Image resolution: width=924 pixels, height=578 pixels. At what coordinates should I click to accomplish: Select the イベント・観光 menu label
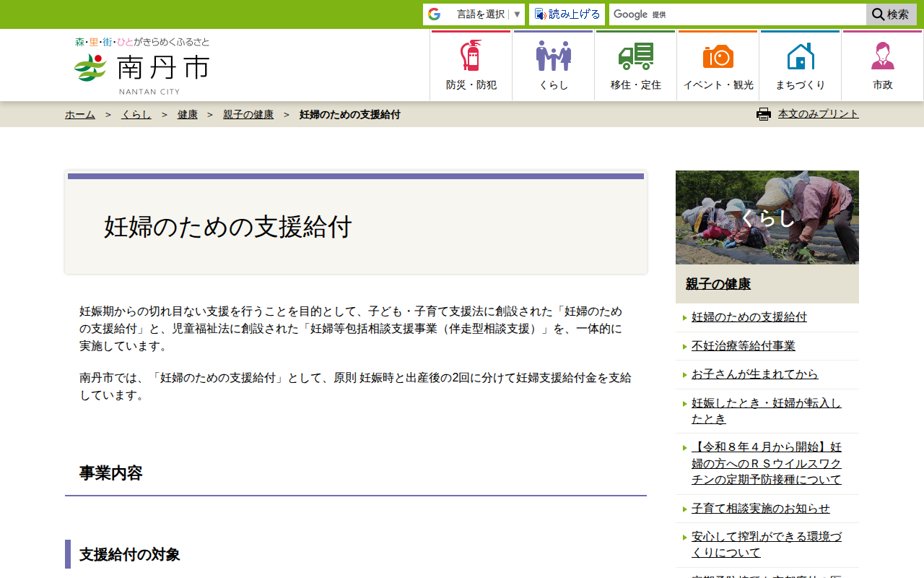pos(718,85)
